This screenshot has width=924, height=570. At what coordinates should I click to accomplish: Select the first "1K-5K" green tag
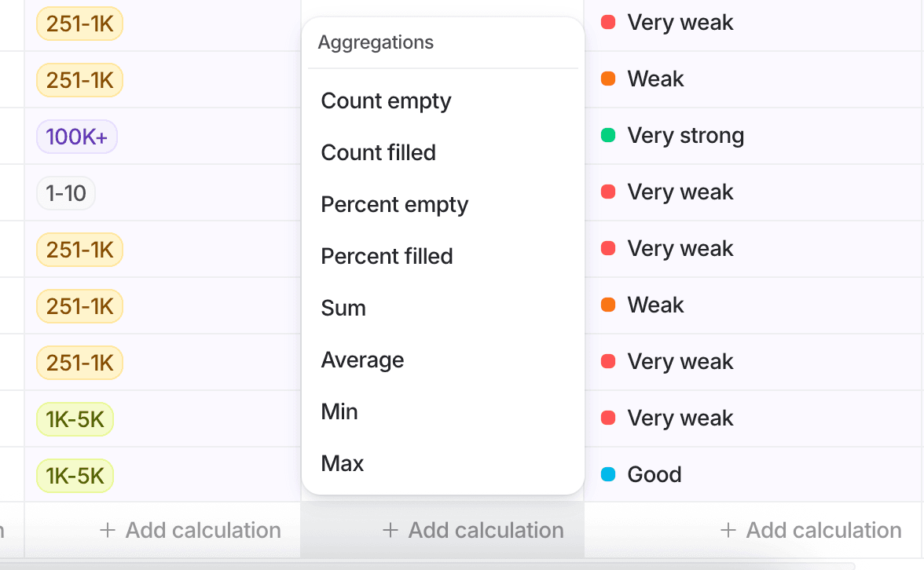point(75,418)
